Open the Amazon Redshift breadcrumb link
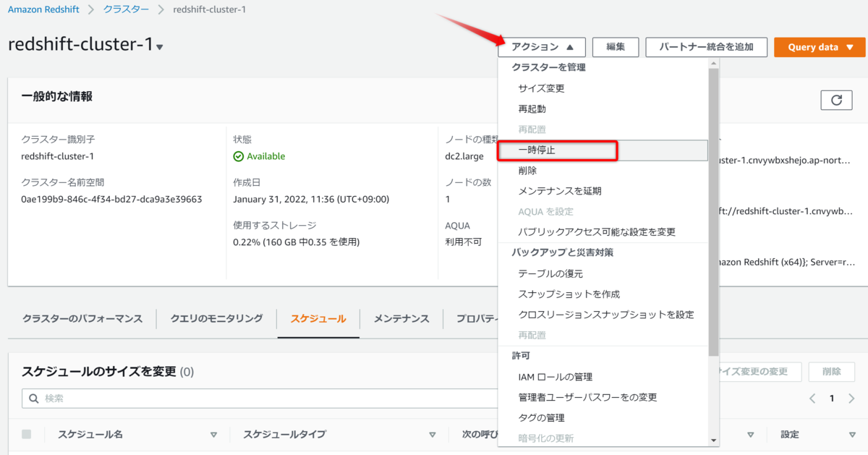The width and height of the screenshot is (868, 455). tap(43, 9)
